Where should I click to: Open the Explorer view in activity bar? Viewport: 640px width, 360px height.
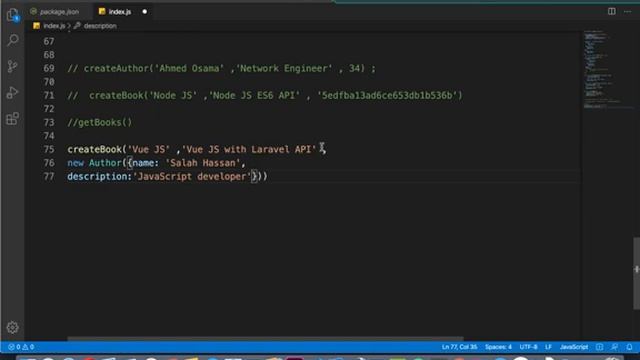(x=13, y=15)
